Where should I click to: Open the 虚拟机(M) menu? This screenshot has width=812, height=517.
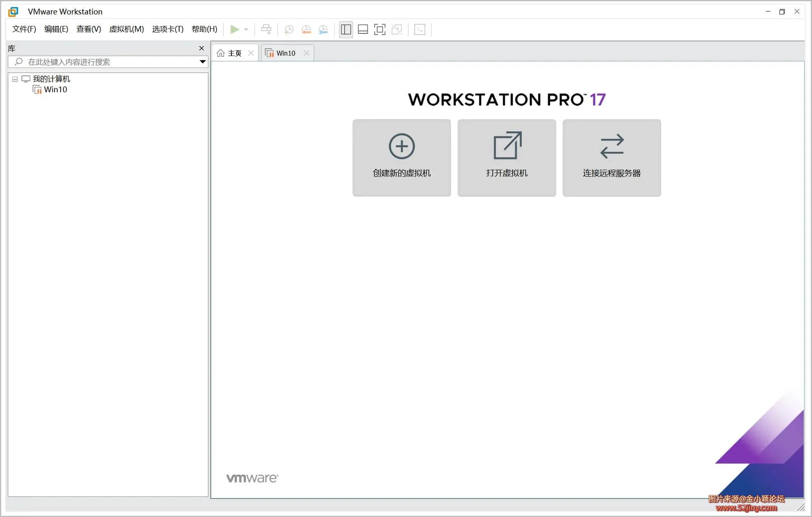tap(126, 29)
